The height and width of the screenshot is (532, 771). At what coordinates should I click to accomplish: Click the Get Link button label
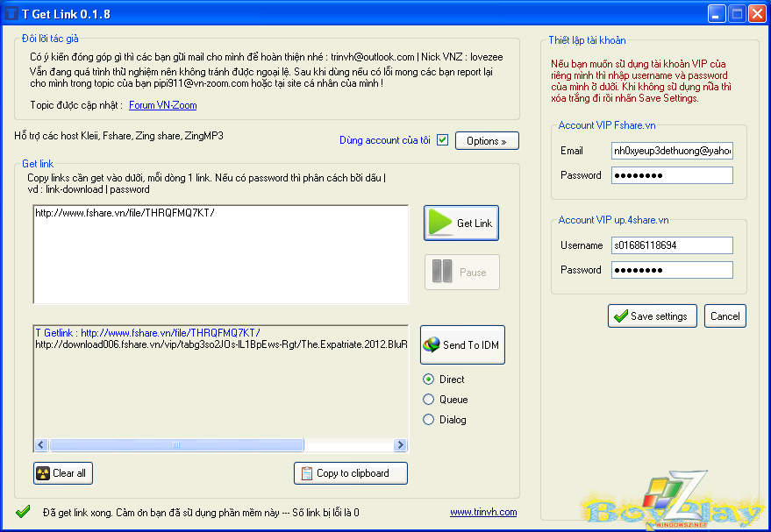point(475,223)
